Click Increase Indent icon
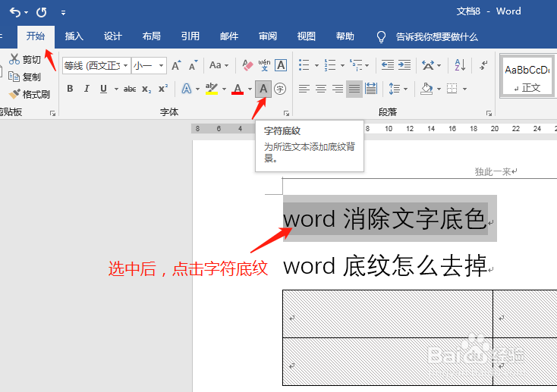This screenshot has width=557, height=392. click(404, 65)
